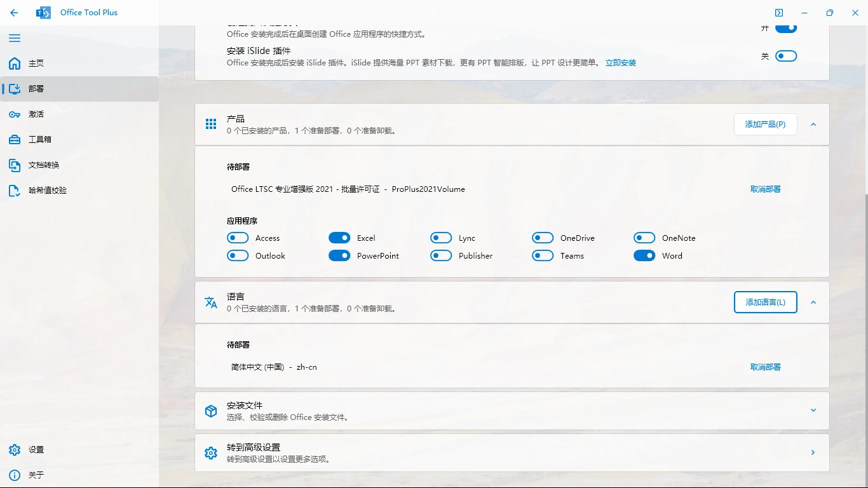The height and width of the screenshot is (488, 868).
Task: Click the 安装文件 title text
Action: coord(245,405)
